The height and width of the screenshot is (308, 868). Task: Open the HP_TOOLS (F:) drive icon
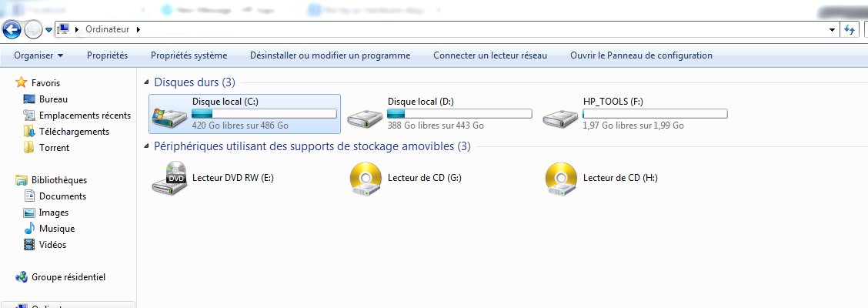tap(560, 117)
